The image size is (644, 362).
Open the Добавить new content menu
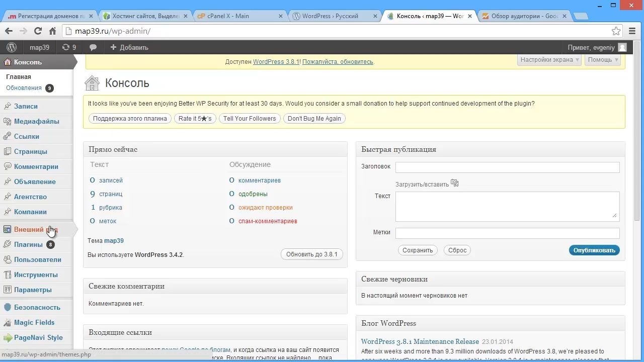[129, 47]
